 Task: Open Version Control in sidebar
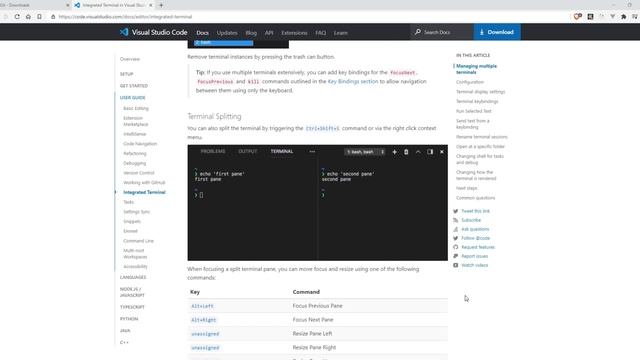139,173
